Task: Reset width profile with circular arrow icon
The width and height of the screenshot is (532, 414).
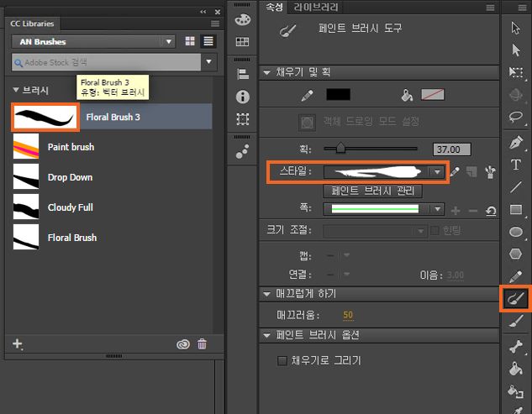Action: 491,211
